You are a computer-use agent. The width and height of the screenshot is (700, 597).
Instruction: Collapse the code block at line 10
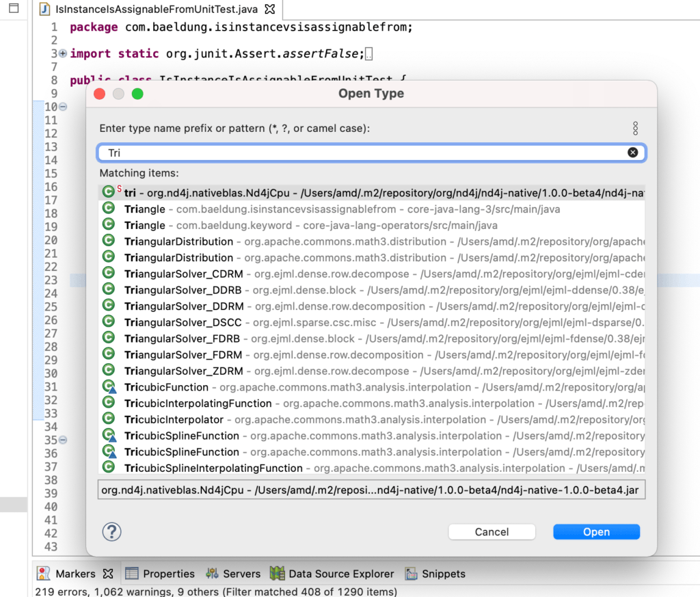pos(62,107)
